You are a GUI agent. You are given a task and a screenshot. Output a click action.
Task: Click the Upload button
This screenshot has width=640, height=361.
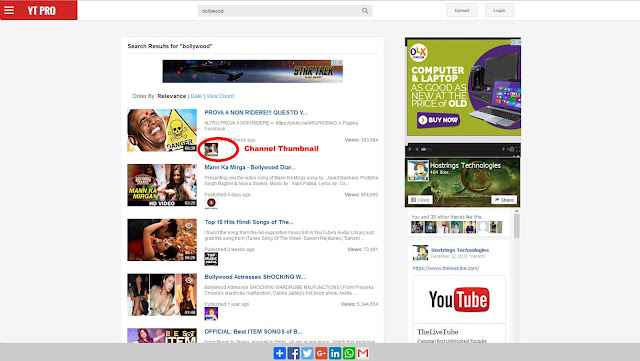pyautogui.click(x=462, y=11)
